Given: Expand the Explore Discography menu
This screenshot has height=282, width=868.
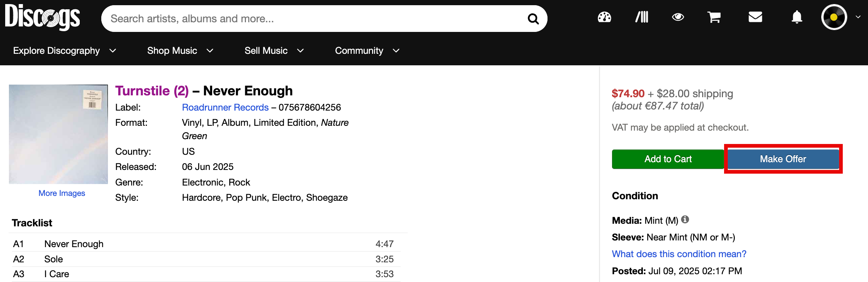Looking at the screenshot, I should tap(65, 50).
